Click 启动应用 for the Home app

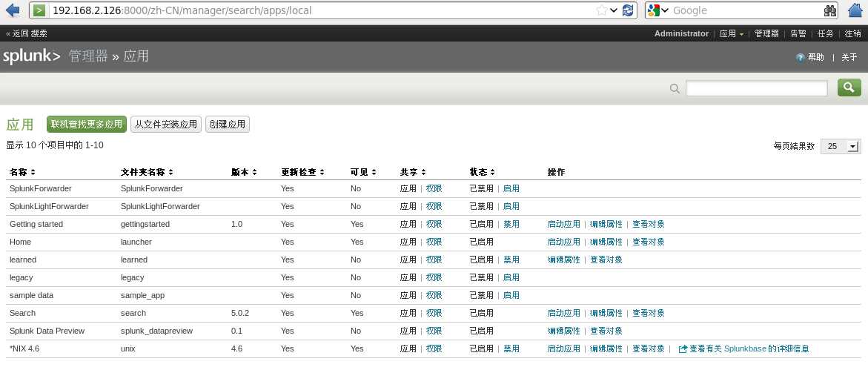tap(563, 242)
